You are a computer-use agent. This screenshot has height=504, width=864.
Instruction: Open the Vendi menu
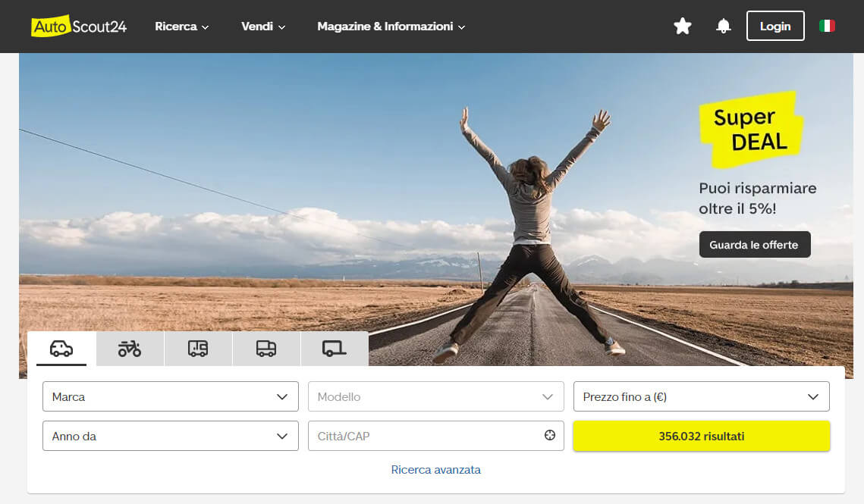[263, 27]
